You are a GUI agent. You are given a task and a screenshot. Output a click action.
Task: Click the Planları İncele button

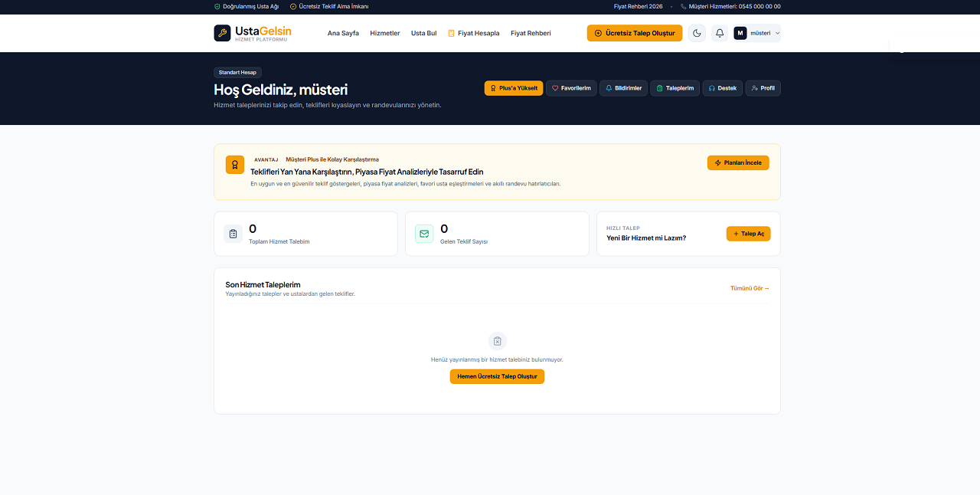[x=738, y=162]
